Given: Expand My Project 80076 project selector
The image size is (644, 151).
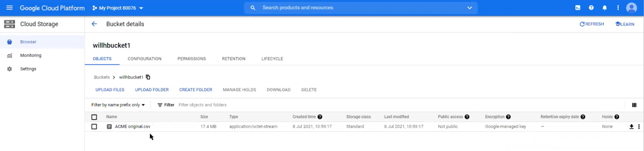Looking at the screenshot, I should pos(118,8).
